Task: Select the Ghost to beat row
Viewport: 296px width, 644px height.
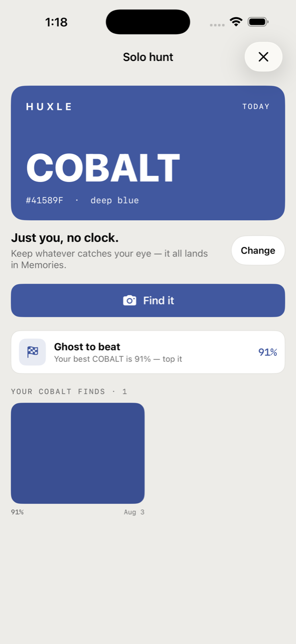Action: tap(148, 352)
